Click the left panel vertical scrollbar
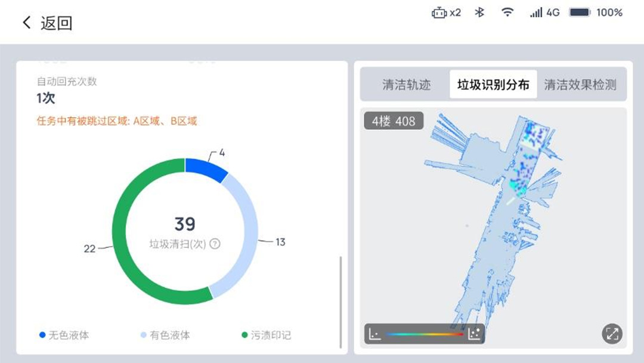The image size is (644, 363). (x=340, y=302)
